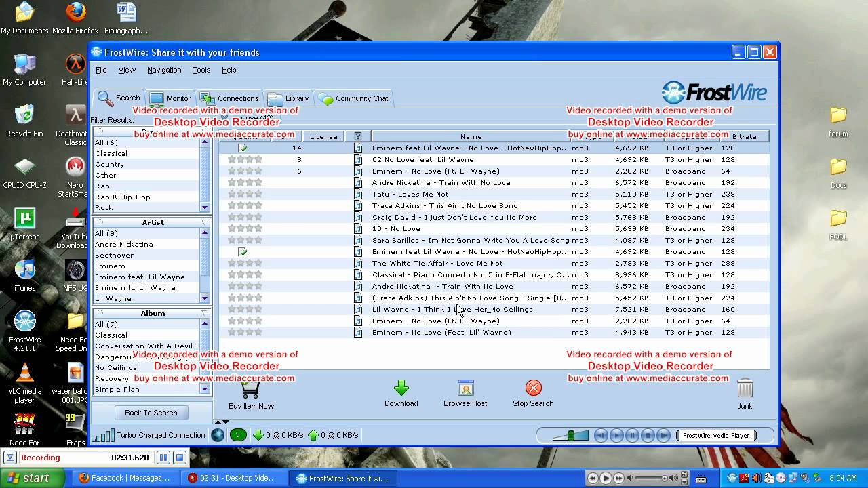Click play button in FrostWire Media Player
This screenshot has width=868, height=488.
coord(616,436)
